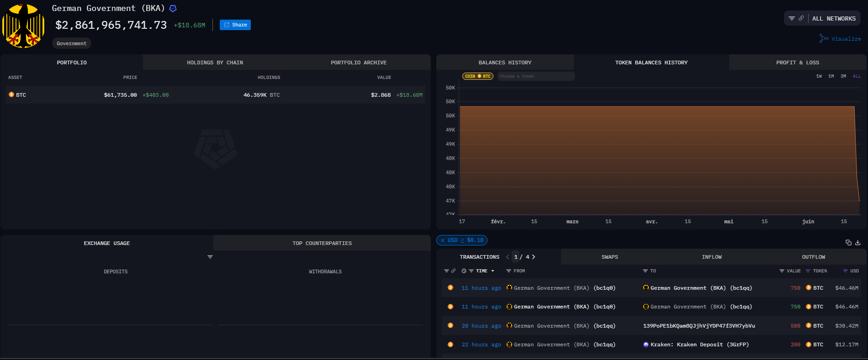Open the TO column filter
Screen dimensions: 868x360
pyautogui.click(x=645, y=271)
